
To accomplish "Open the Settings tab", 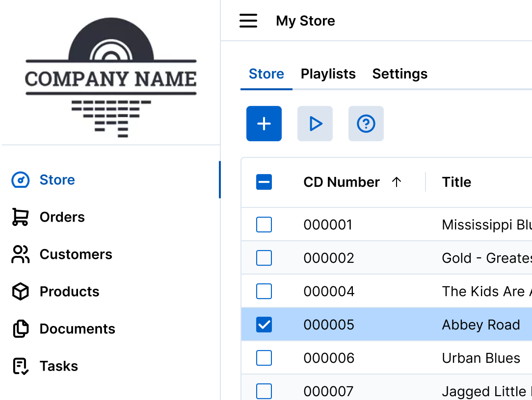I will pyautogui.click(x=399, y=74).
